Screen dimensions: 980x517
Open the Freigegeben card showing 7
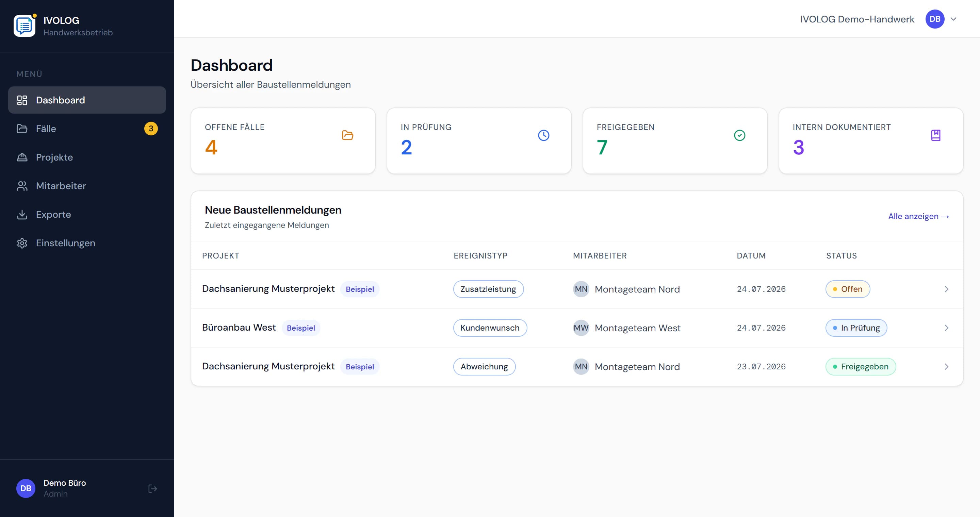(x=675, y=141)
